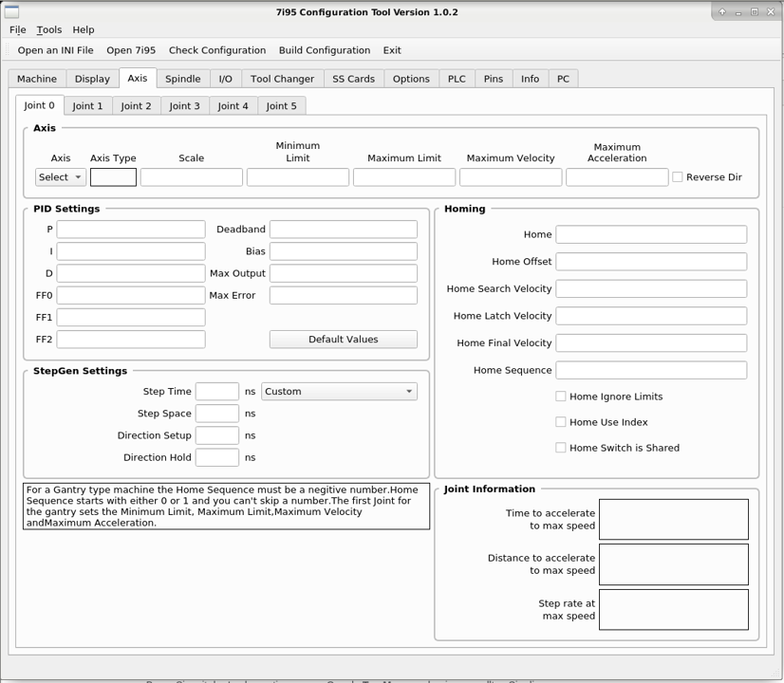Switch to the PLC tab

click(457, 79)
